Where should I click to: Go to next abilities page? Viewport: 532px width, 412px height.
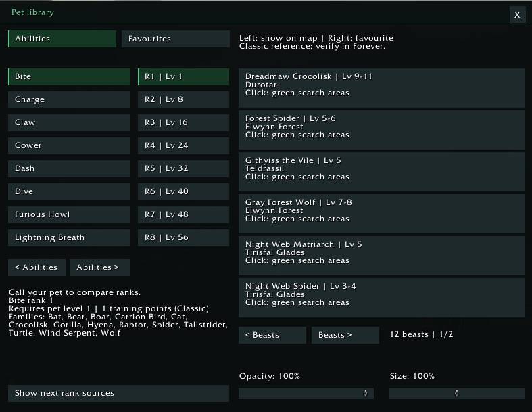tap(99, 267)
